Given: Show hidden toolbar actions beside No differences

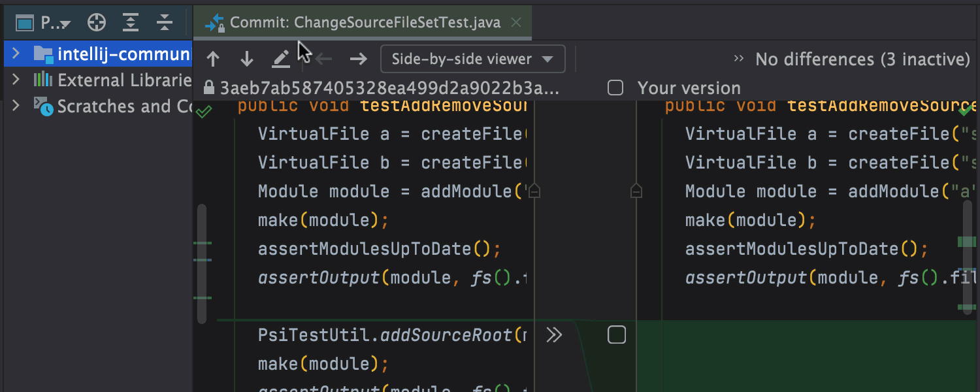Looking at the screenshot, I should (x=739, y=59).
